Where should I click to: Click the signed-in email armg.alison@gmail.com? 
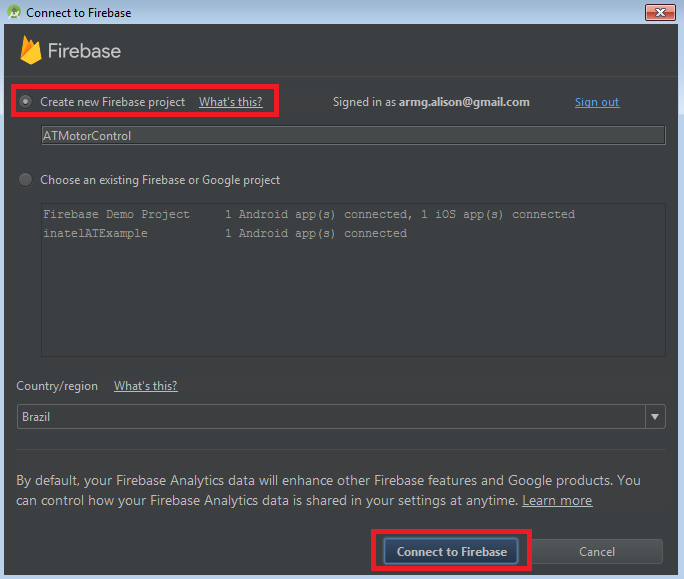pyautogui.click(x=464, y=102)
